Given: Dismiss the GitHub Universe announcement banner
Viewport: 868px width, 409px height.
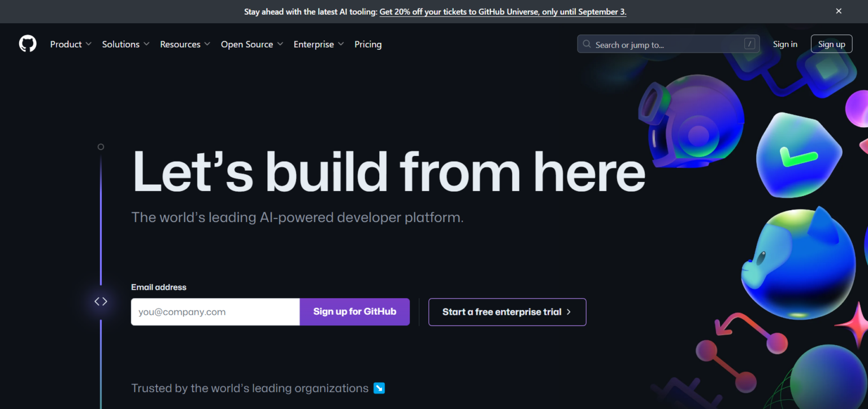Looking at the screenshot, I should tap(839, 11).
